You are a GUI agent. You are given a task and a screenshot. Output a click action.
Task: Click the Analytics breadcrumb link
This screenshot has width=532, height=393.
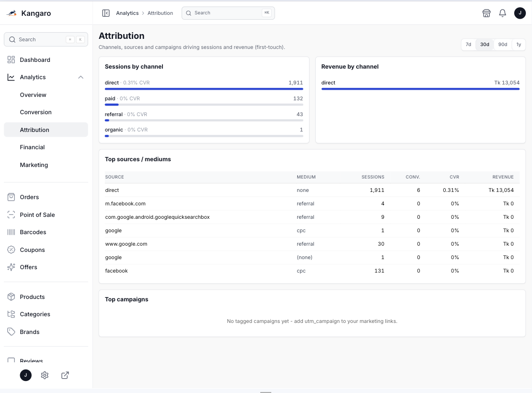point(127,13)
